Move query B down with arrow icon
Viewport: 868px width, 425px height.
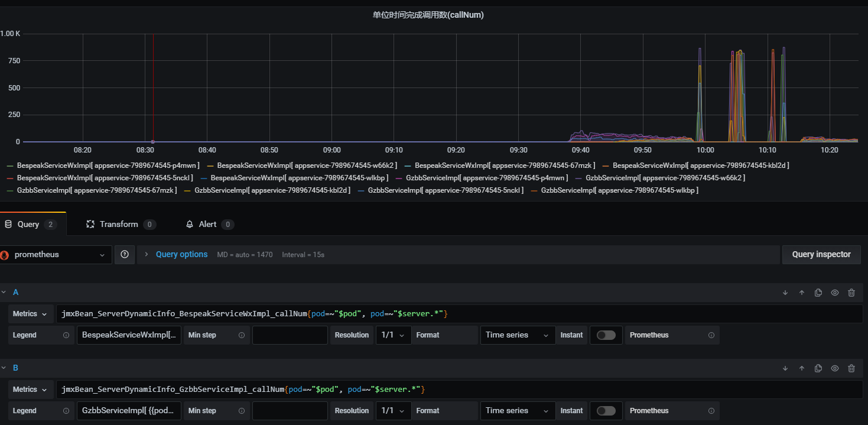click(x=785, y=368)
